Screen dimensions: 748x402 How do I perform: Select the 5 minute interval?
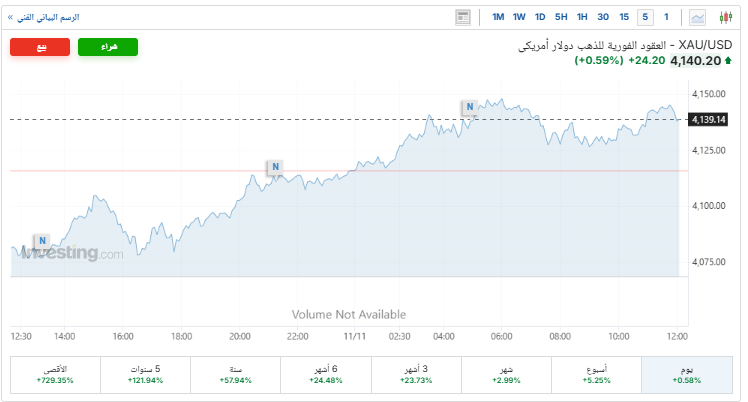[645, 17]
